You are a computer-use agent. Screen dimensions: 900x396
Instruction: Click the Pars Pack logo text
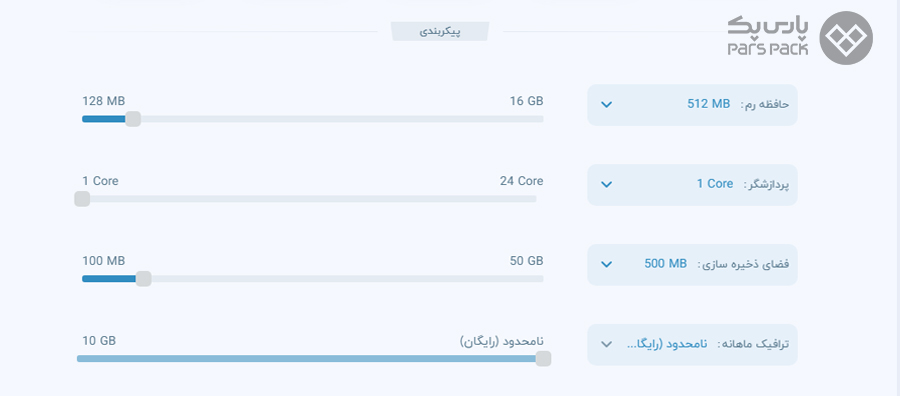tap(768, 36)
